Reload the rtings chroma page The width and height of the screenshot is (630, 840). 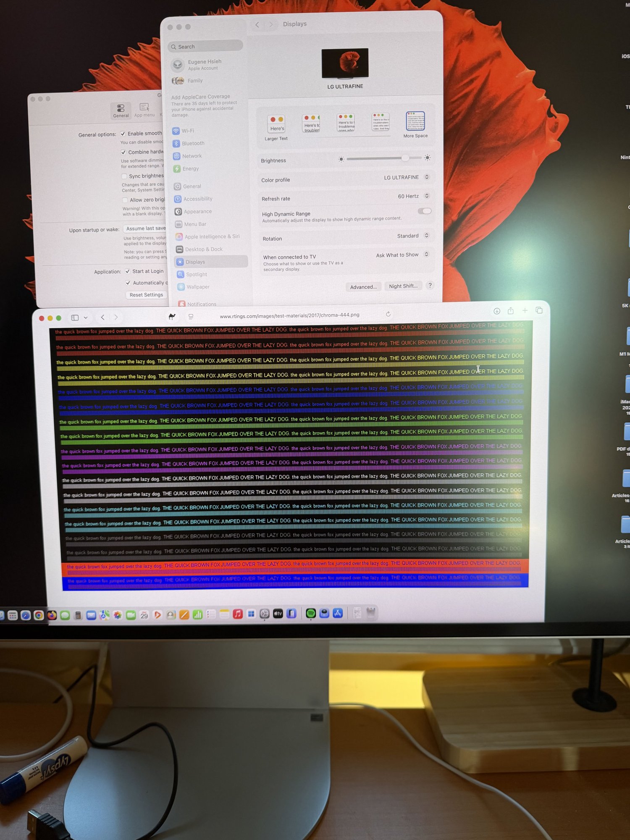coord(388,314)
